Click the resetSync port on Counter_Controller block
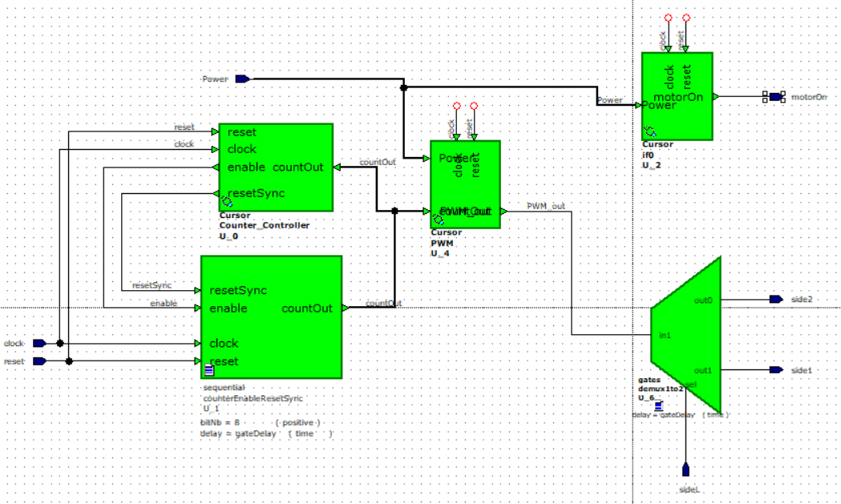The width and height of the screenshot is (841, 504). [256, 193]
